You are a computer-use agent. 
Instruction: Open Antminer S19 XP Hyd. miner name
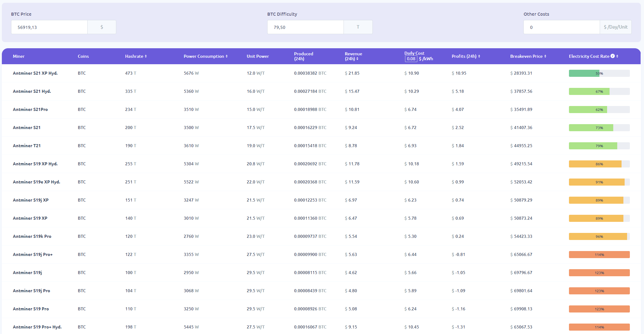point(35,164)
